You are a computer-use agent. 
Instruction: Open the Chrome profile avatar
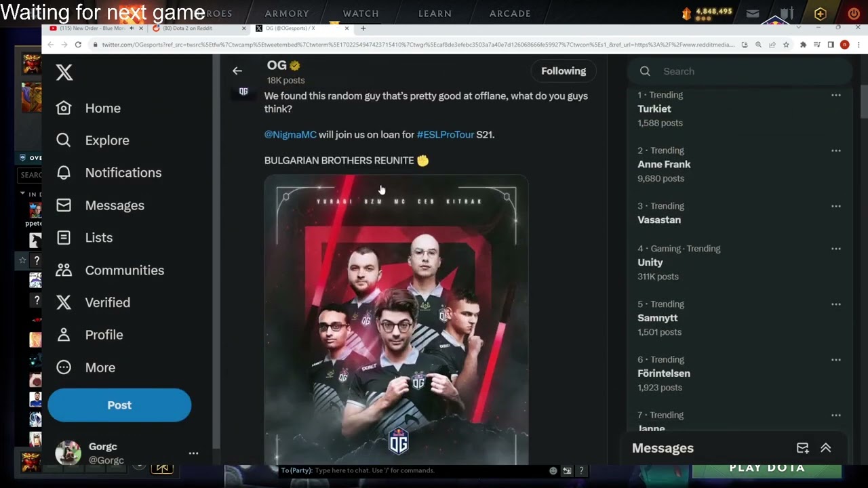coord(844,45)
